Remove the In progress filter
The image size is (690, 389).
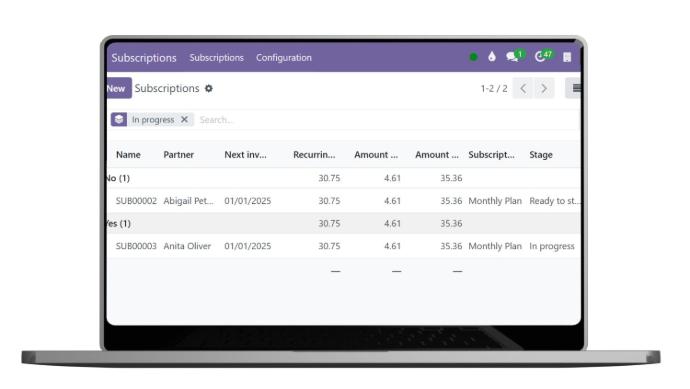(184, 119)
